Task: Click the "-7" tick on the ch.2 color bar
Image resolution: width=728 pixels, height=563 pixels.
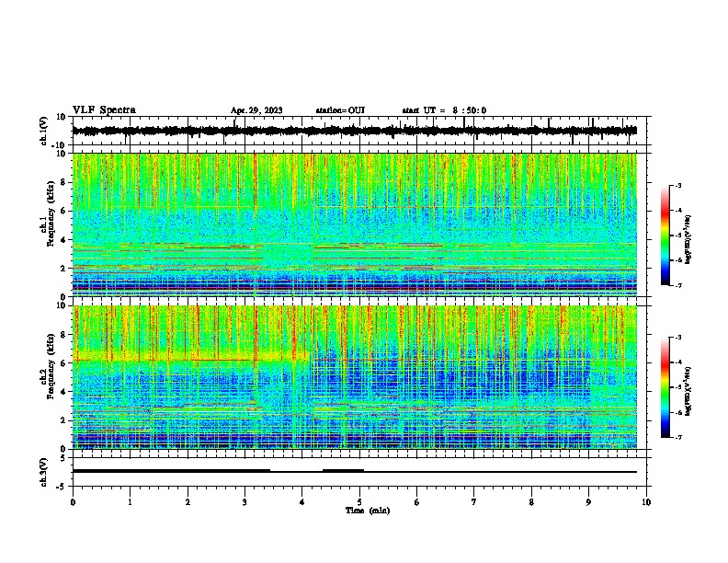Action: tap(678, 437)
